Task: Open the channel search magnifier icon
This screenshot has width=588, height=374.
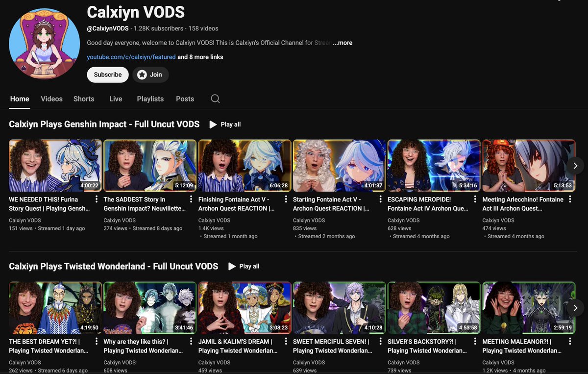Action: (215, 99)
